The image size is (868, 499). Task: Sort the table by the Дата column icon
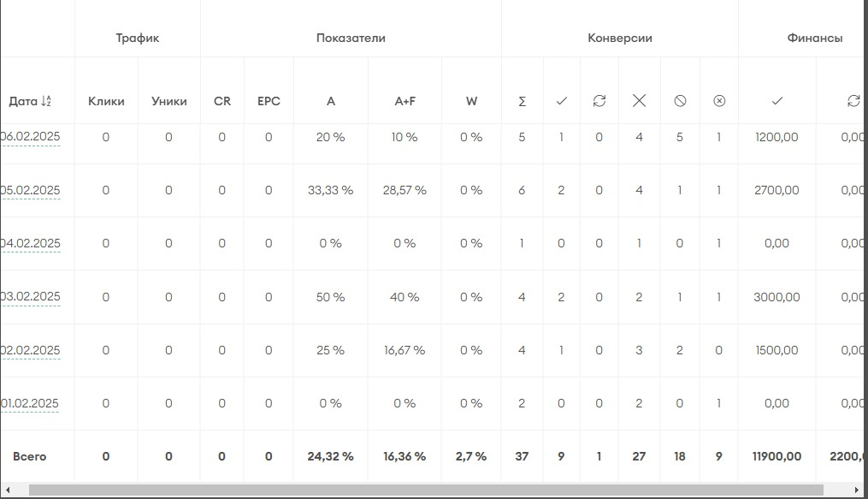click(x=47, y=101)
